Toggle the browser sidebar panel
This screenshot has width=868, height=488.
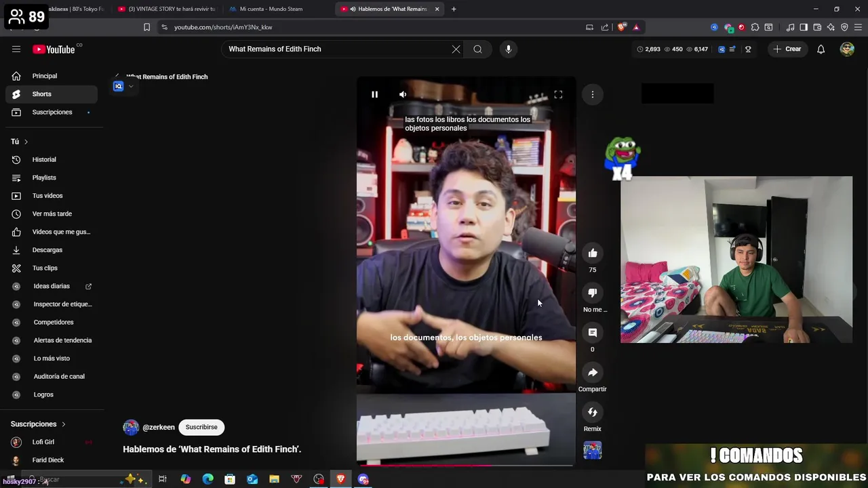point(804,27)
